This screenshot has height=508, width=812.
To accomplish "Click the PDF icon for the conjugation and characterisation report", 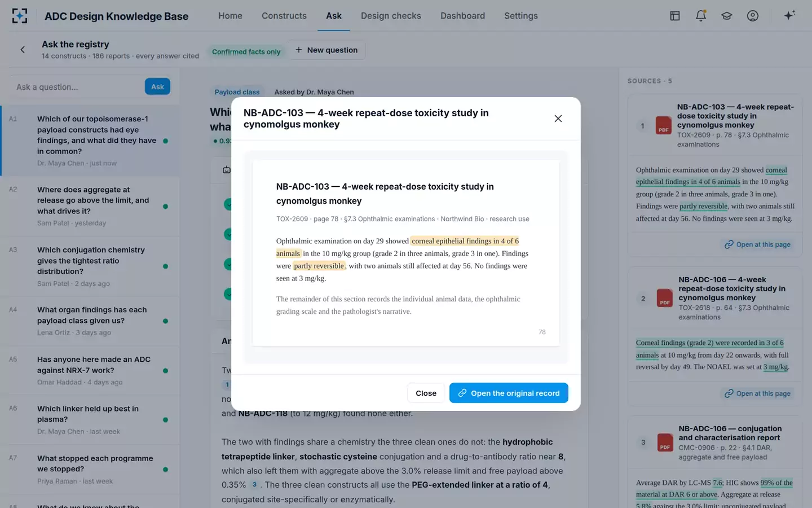I will point(665,443).
